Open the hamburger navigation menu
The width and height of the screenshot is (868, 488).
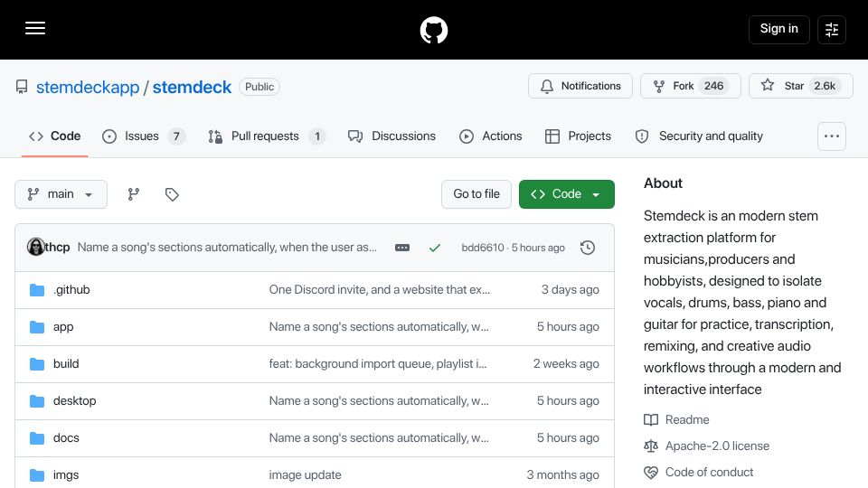(x=35, y=28)
